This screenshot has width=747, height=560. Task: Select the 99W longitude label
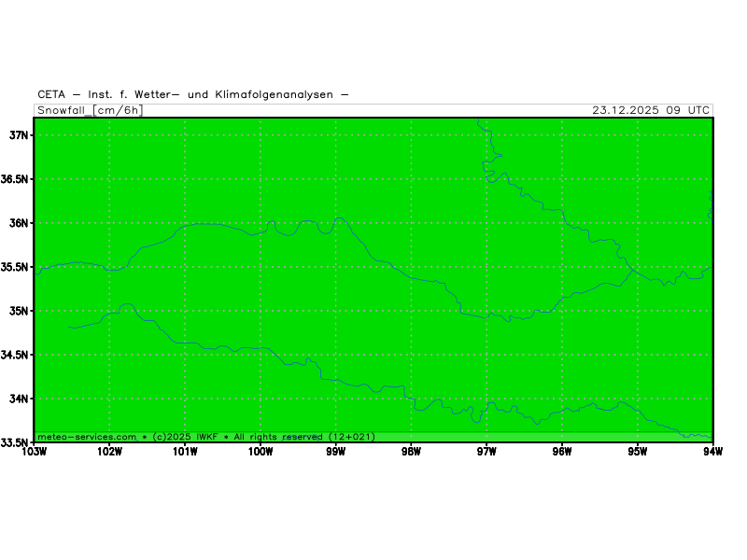[x=335, y=453]
